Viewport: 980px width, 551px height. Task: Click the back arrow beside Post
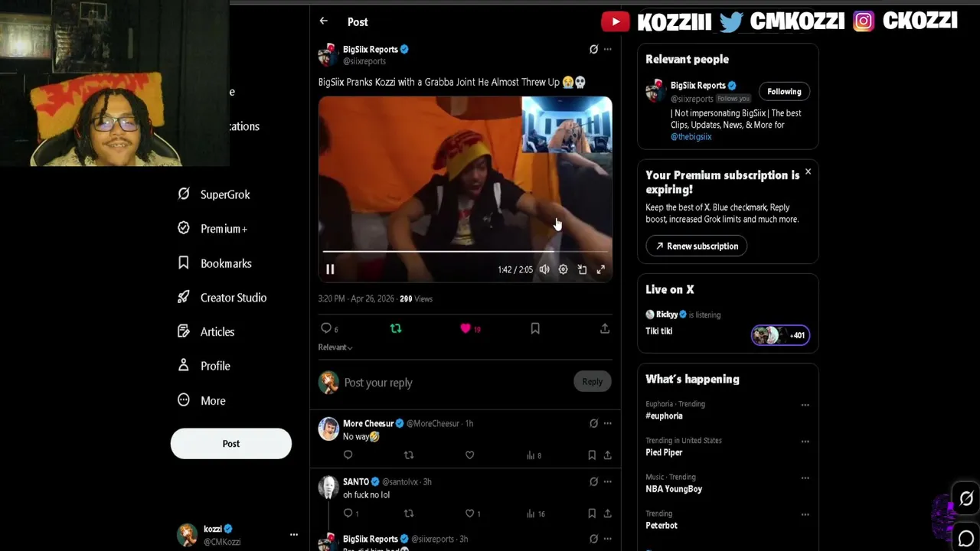324,21
